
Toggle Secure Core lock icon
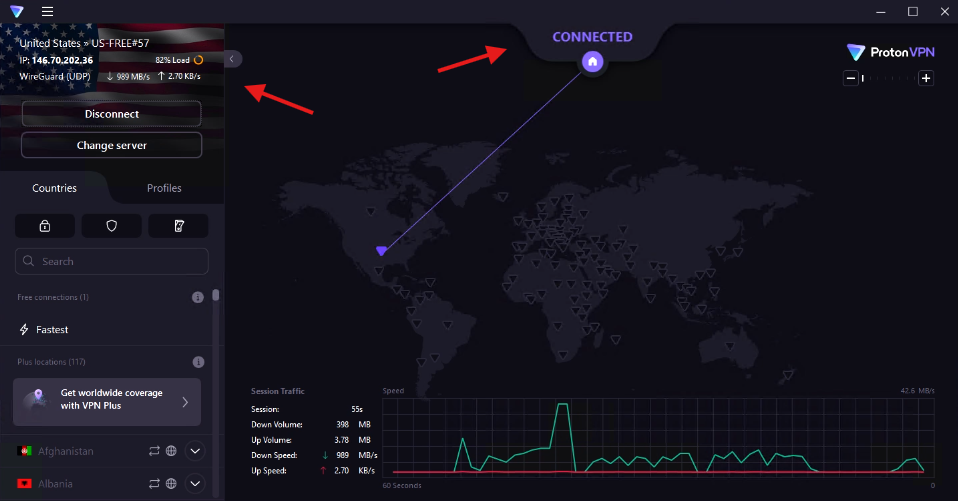pos(45,225)
